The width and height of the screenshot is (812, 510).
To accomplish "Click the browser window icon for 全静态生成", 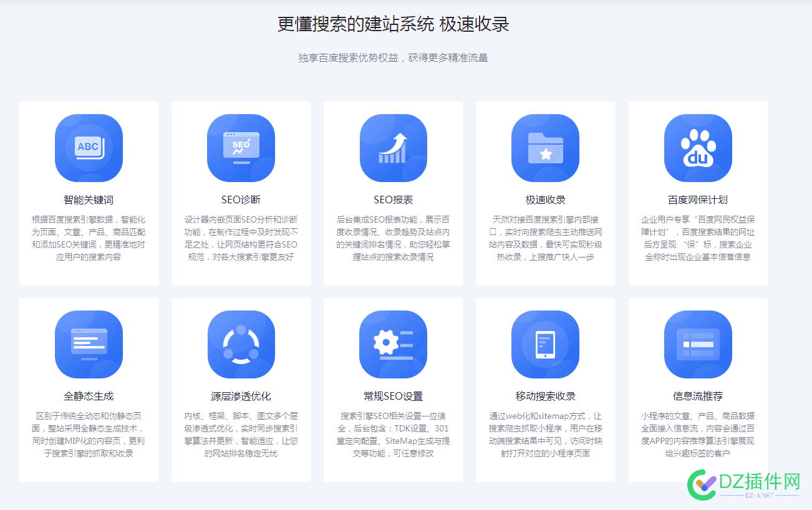I will [x=89, y=344].
